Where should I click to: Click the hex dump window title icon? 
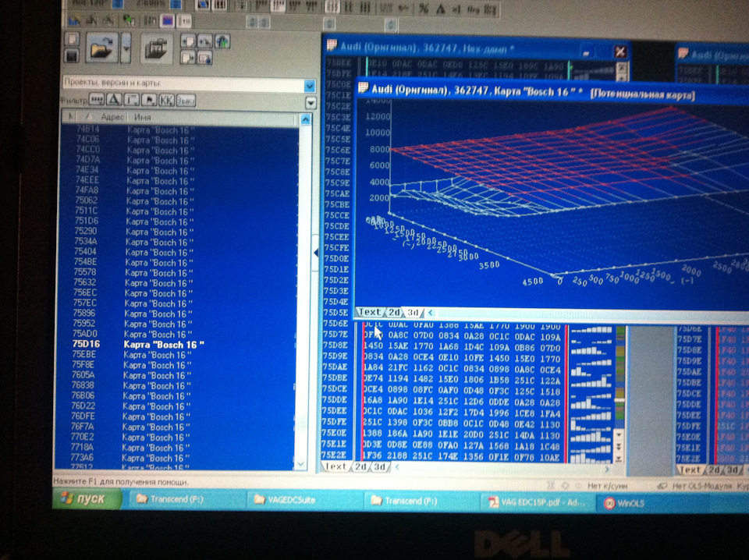(332, 46)
